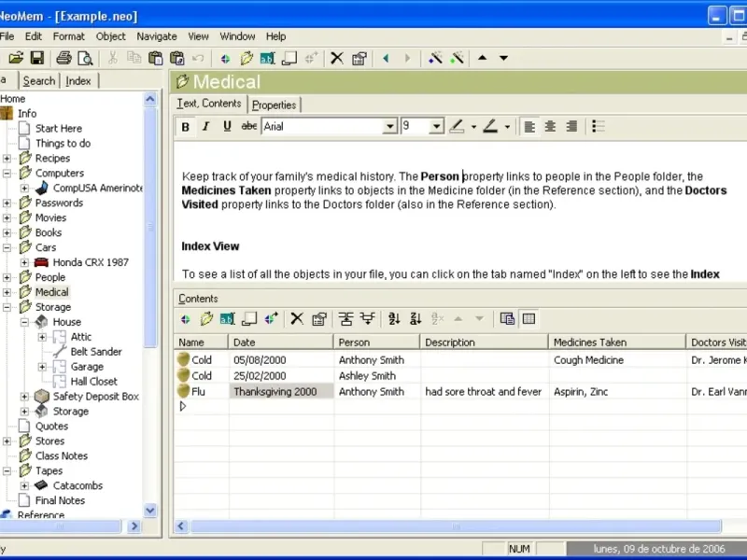The width and height of the screenshot is (747, 560).
Task: Click the Honda CRX 1987 car icon
Action: (x=41, y=262)
